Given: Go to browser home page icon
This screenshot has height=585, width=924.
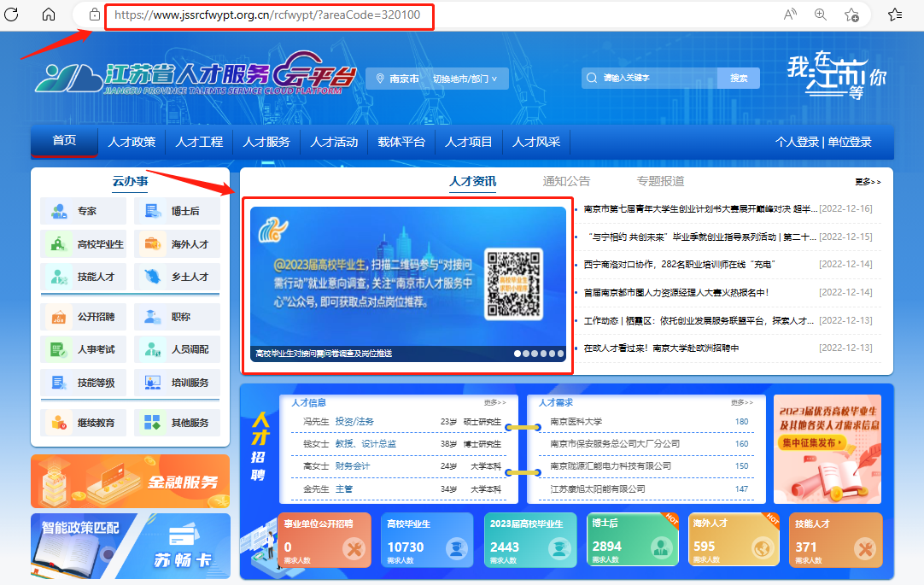Looking at the screenshot, I should (49, 15).
